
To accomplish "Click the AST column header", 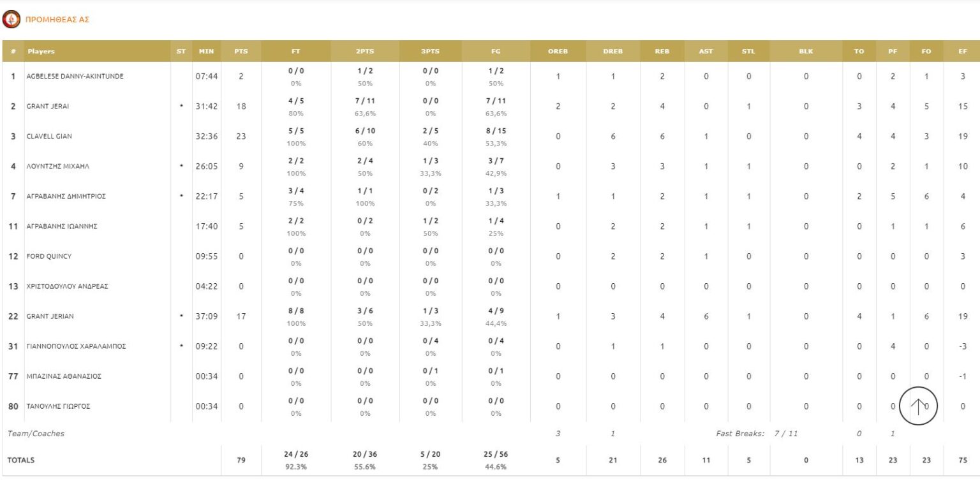I will click(x=706, y=52).
